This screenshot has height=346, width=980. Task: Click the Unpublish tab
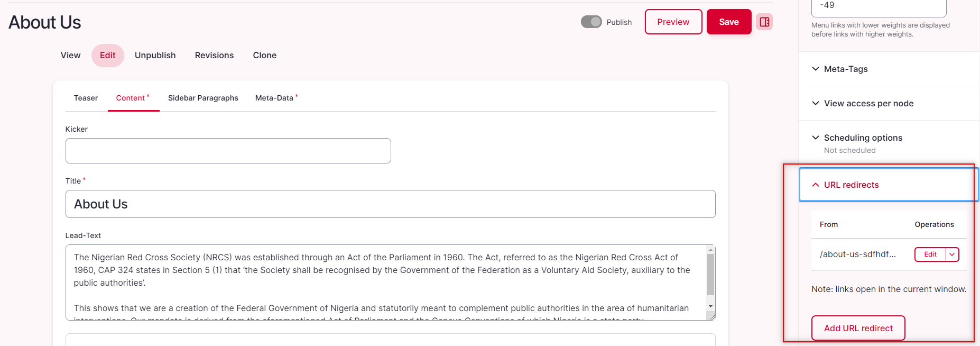(x=155, y=55)
